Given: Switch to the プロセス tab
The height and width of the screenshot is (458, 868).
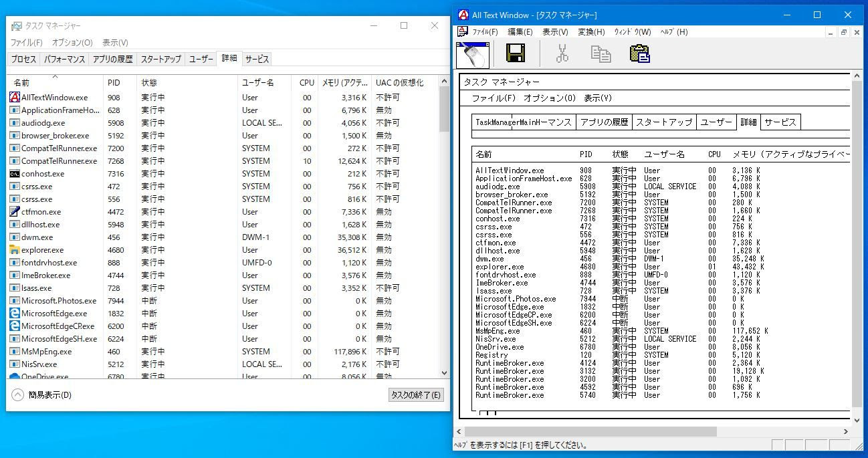Looking at the screenshot, I should 23,59.
